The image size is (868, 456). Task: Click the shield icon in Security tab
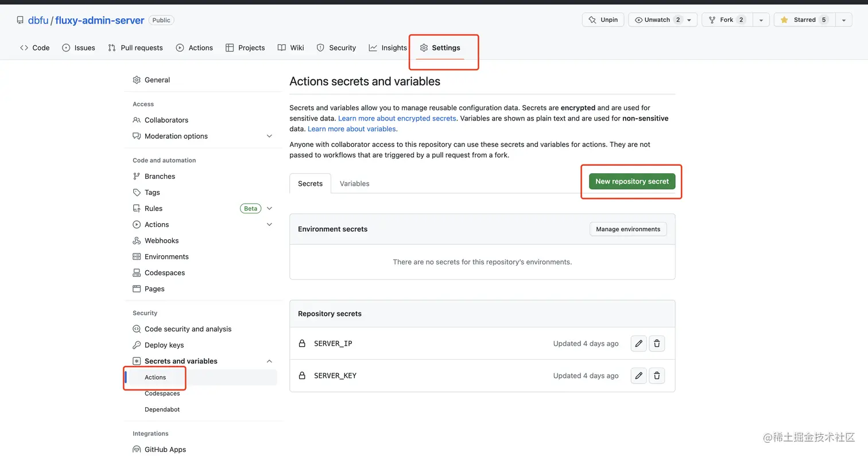[321, 48]
